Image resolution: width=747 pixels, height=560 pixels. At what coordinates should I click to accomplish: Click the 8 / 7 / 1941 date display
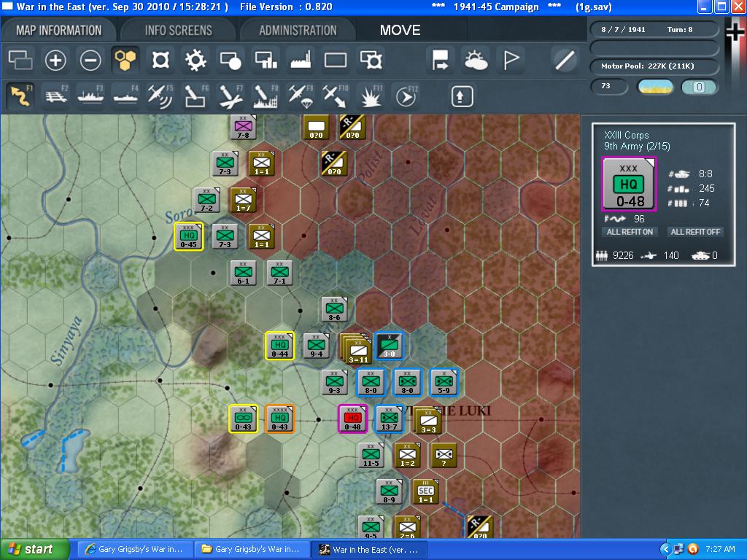(x=623, y=29)
